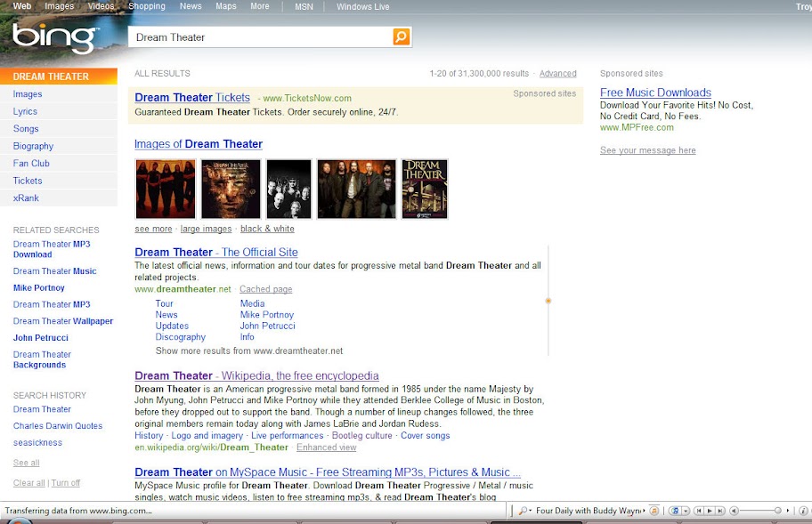Skip to previous track in status bar player

[699, 511]
